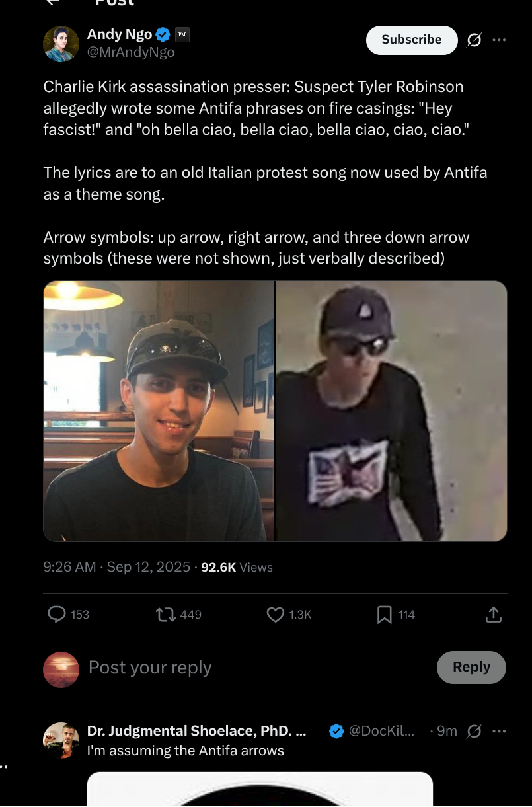Click the Subscribe button
532x807 pixels.
point(411,40)
